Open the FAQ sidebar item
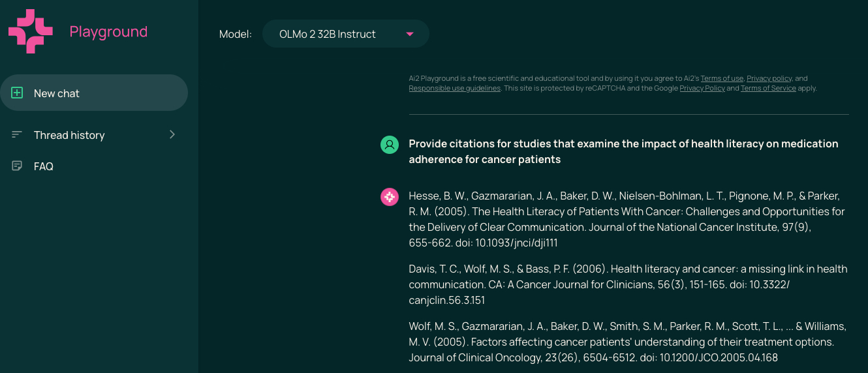Image resolution: width=868 pixels, height=373 pixels. [44, 166]
